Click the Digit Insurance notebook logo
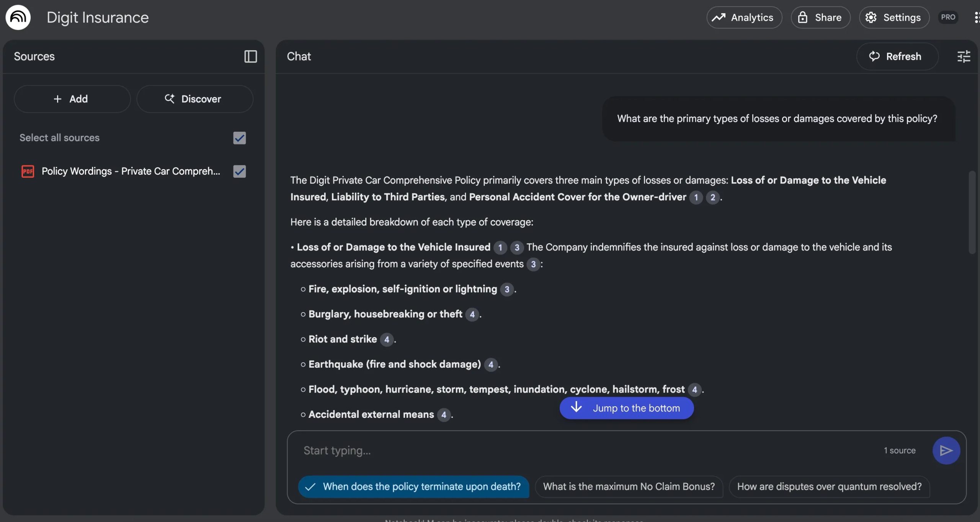Viewport: 980px width, 522px height. [18, 17]
